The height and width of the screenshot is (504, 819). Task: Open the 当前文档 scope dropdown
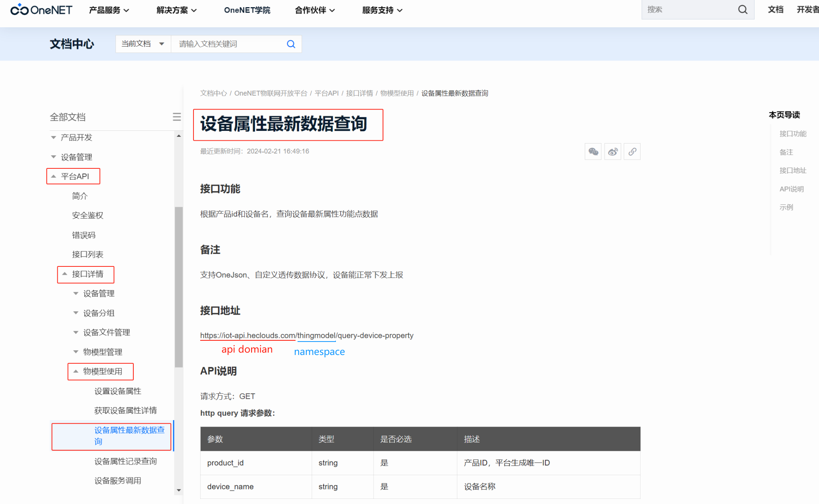tap(143, 44)
